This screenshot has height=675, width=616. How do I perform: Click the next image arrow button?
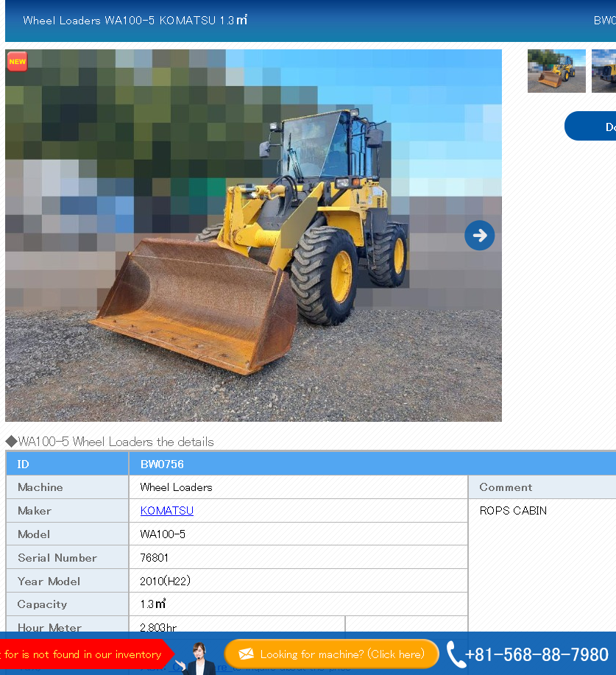(480, 236)
